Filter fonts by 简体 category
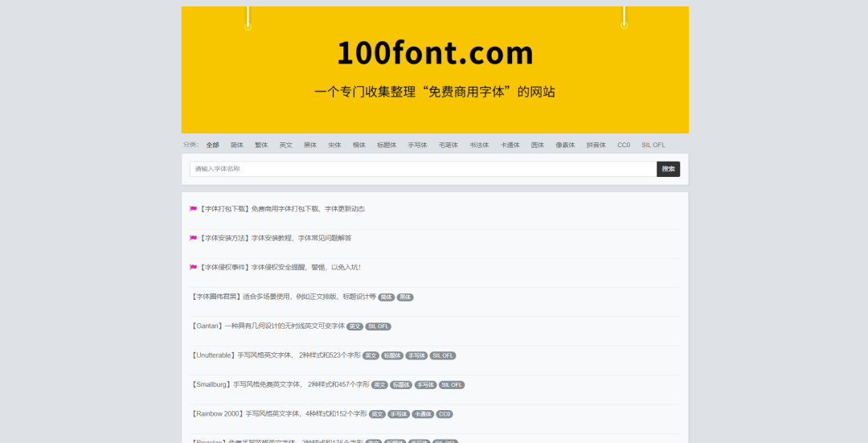Image resolution: width=868 pixels, height=443 pixels. coord(237,146)
